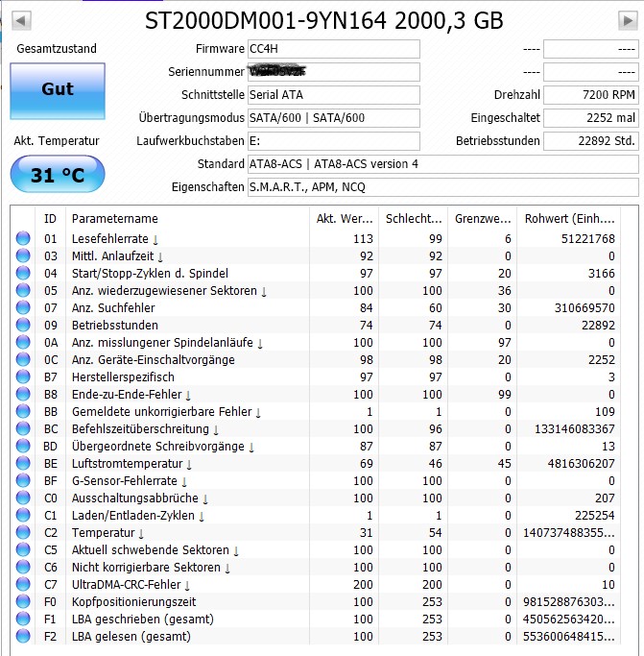This screenshot has height=656, width=644.
Task: Select the Firmware field CC4H
Action: coord(334,49)
